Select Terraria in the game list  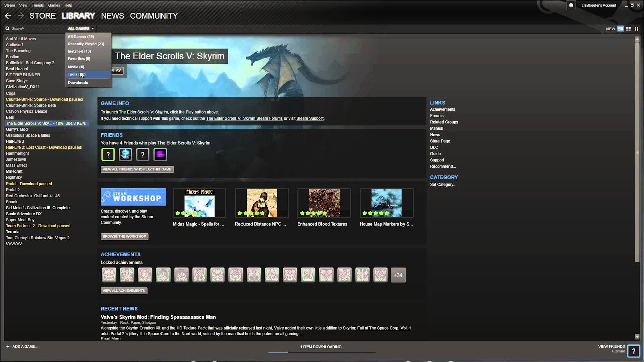click(13, 232)
